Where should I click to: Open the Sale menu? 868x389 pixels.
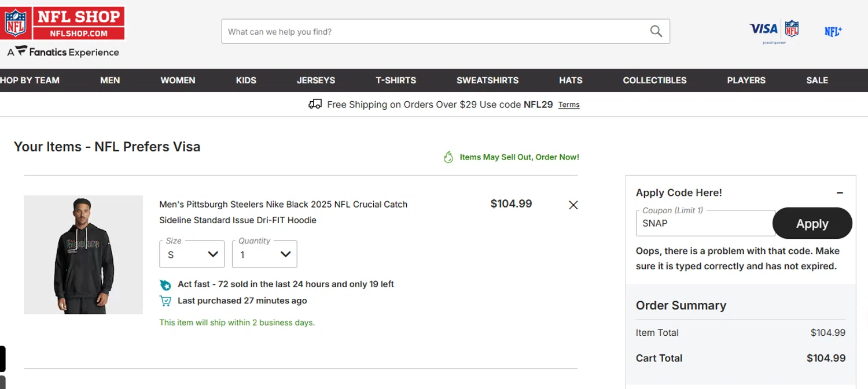(817, 80)
